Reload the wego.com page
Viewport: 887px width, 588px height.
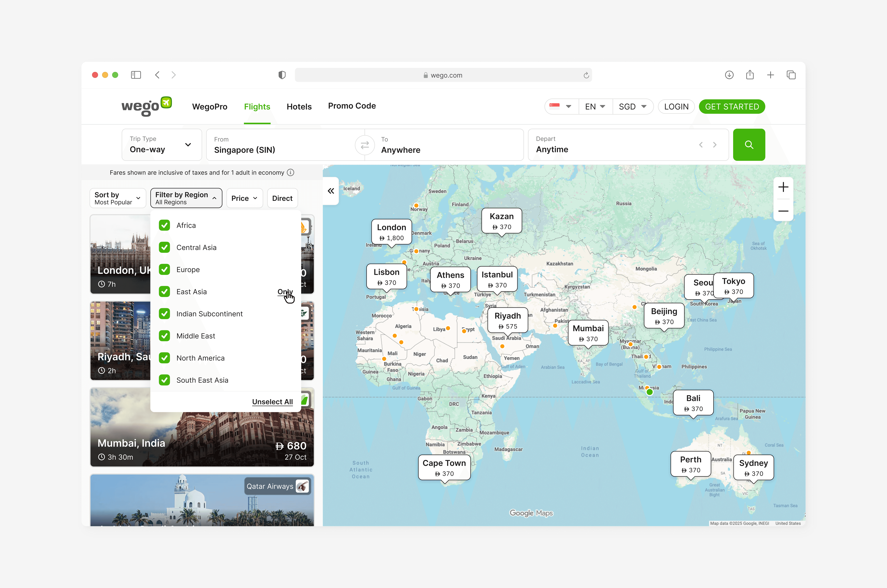tap(586, 75)
